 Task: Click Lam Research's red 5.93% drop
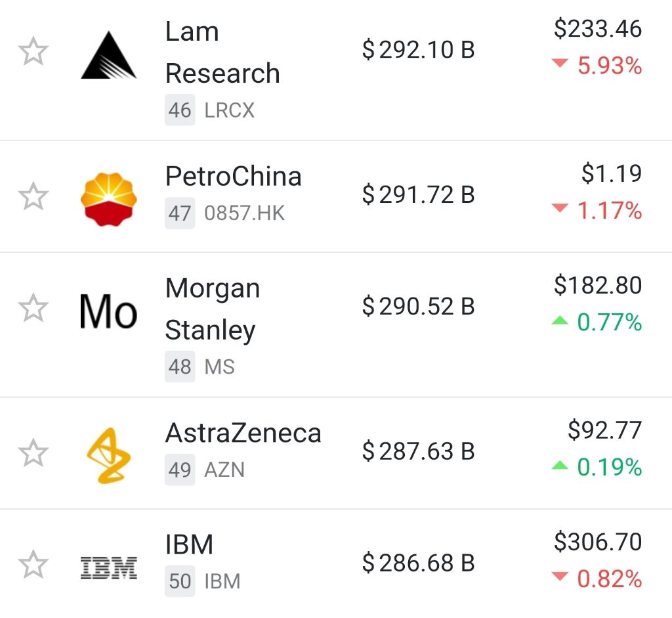click(608, 66)
